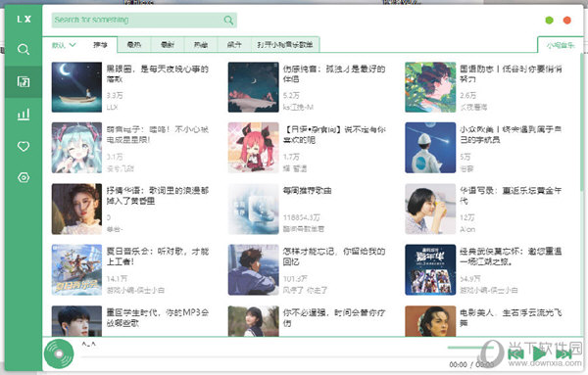This screenshot has height=375, width=588.
Task: Switch to the 飙升 tab
Action: point(234,45)
